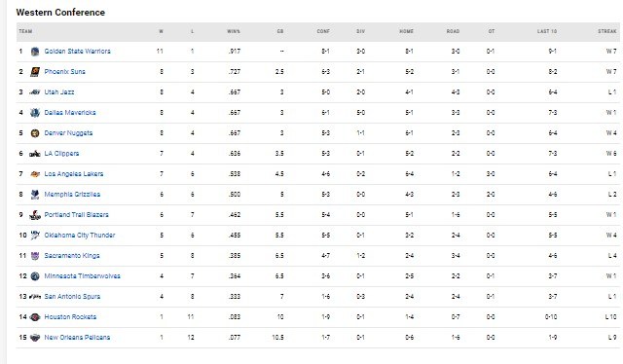Image resolution: width=623 pixels, height=364 pixels.
Task: Open the Los Angeles Lakers team link
Action: click(x=74, y=174)
